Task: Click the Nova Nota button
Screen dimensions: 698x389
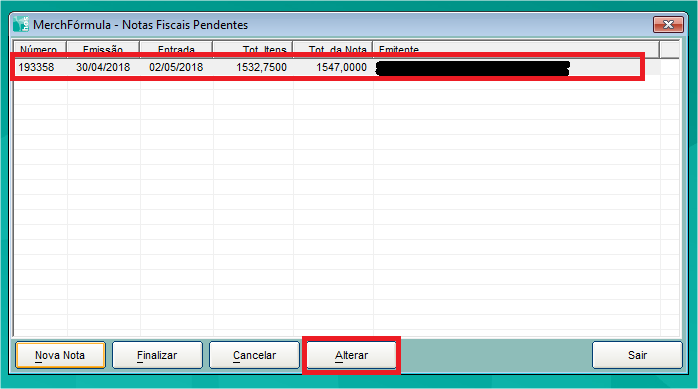Action: [60, 355]
